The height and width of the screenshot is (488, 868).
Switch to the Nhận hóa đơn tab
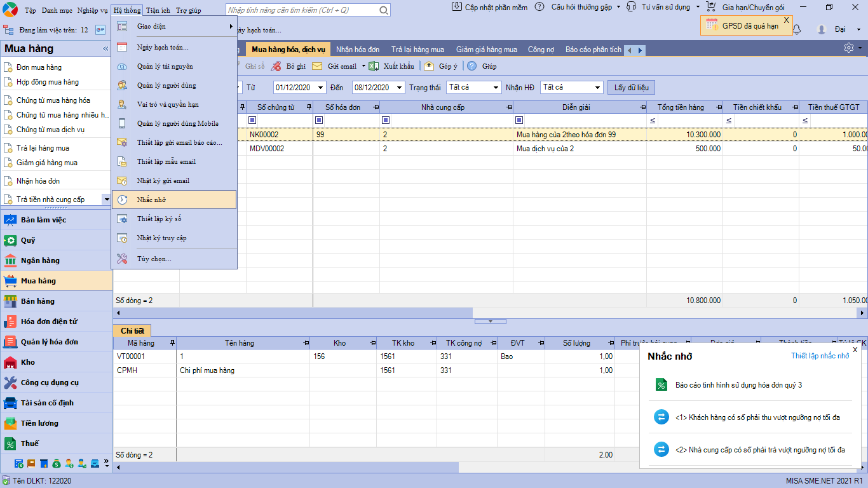pos(358,50)
